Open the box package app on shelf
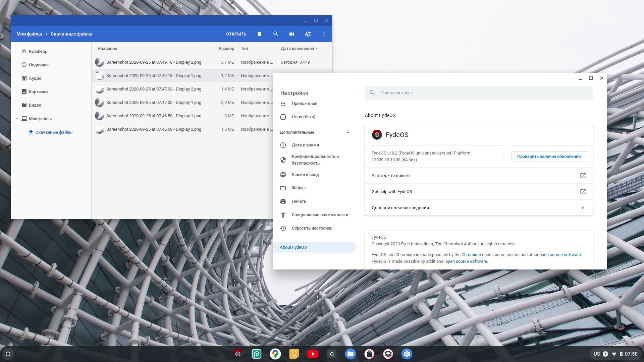Image resolution: width=644 pixels, height=362 pixels. click(388, 354)
